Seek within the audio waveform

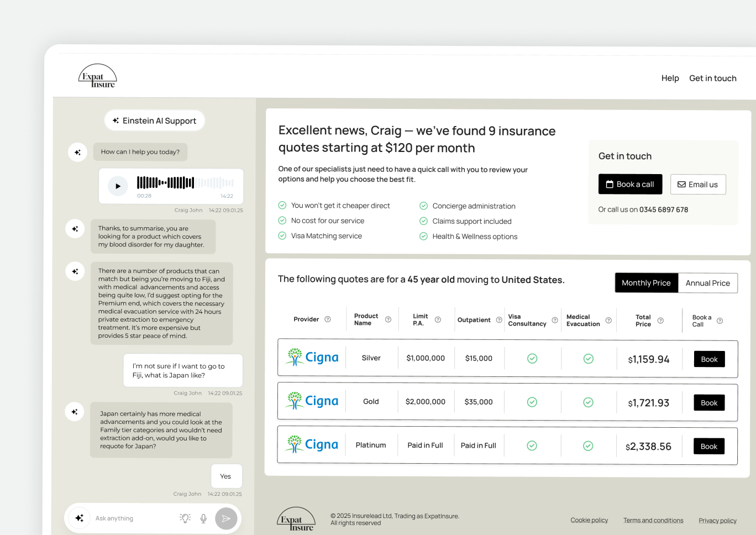click(x=185, y=183)
